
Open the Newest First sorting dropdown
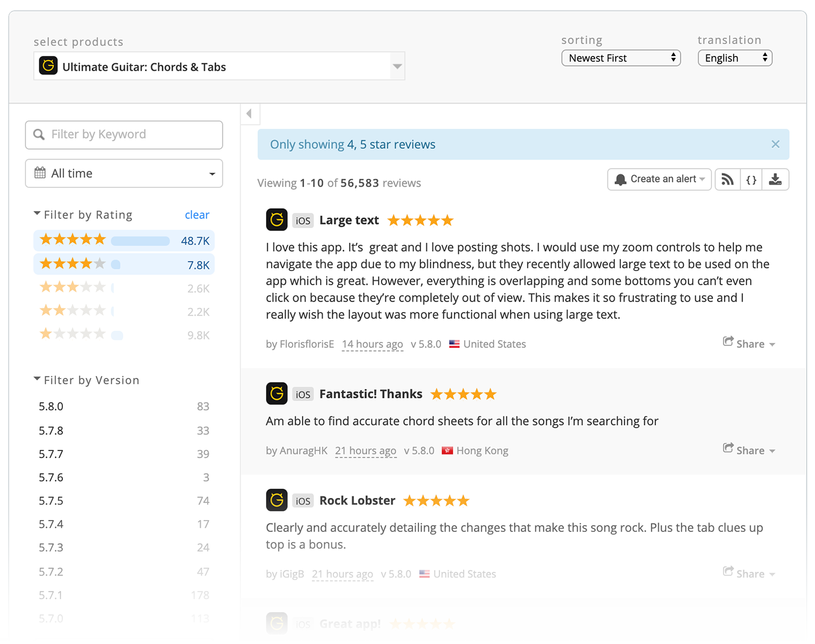click(x=620, y=58)
